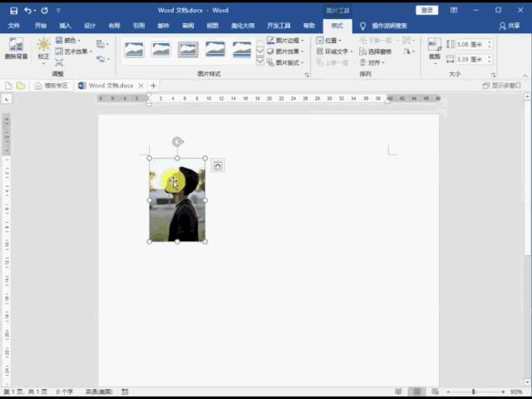Open the Color (颜色) dropdown
This screenshot has width=532, height=399.
click(x=68, y=41)
